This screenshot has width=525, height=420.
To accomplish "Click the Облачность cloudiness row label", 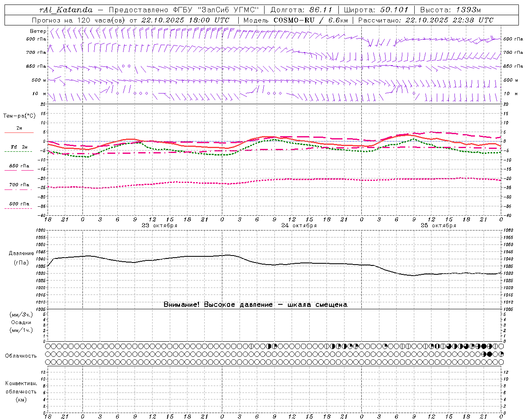I will point(21,356).
